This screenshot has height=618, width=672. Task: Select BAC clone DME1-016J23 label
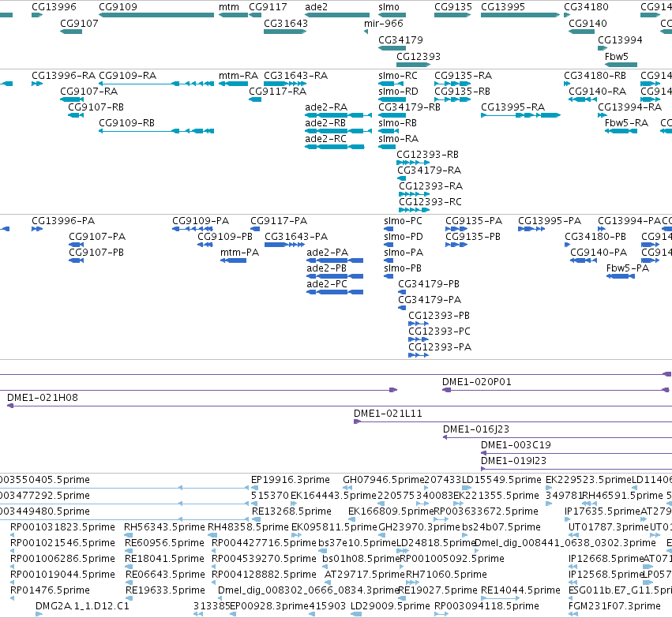pos(476,429)
